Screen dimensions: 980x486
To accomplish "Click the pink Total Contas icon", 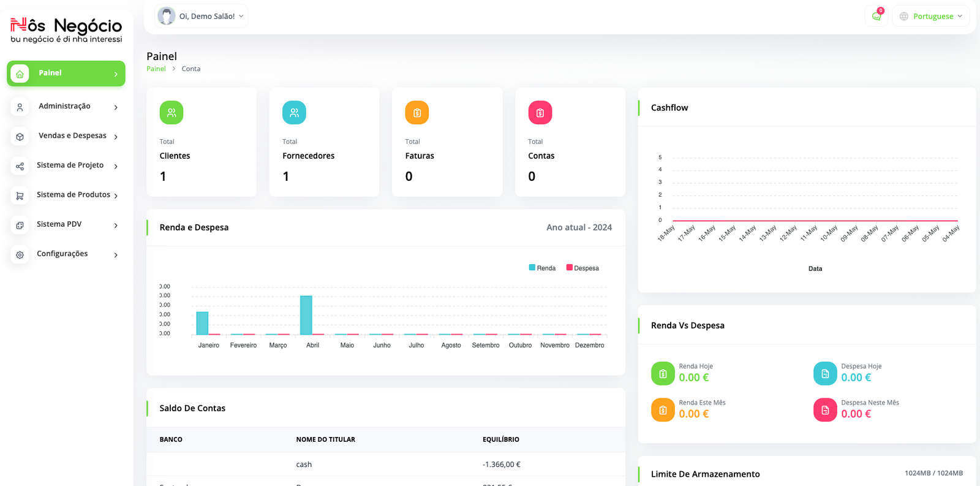I will 540,113.
